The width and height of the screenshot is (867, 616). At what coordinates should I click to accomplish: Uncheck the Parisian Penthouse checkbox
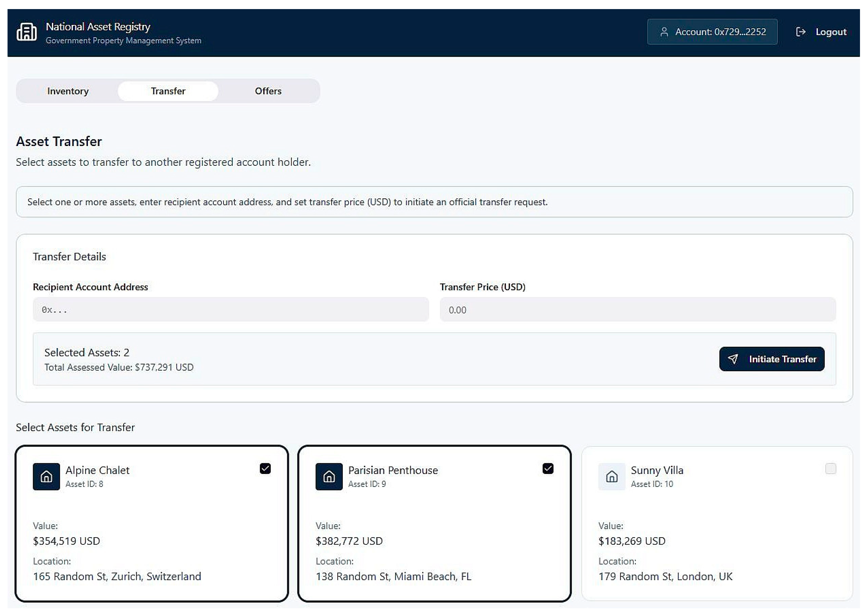point(548,468)
